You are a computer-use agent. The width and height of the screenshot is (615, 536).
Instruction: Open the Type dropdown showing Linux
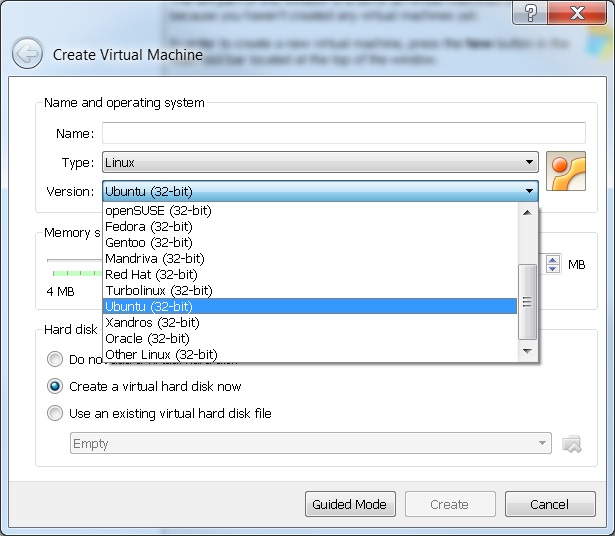click(320, 162)
